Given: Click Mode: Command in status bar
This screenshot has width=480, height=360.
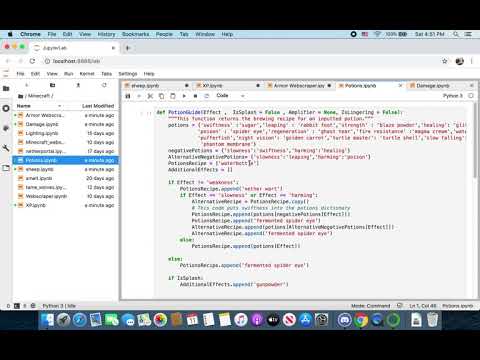Looking at the screenshot, I should (x=370, y=306).
